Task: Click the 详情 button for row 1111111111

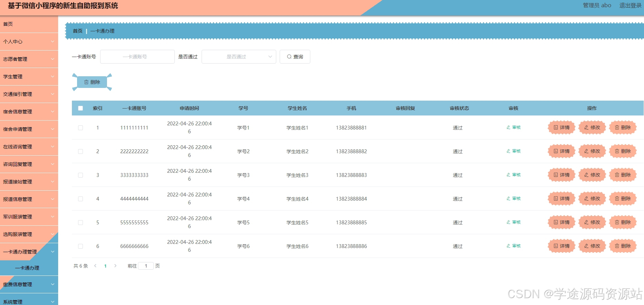Action: [x=561, y=127]
